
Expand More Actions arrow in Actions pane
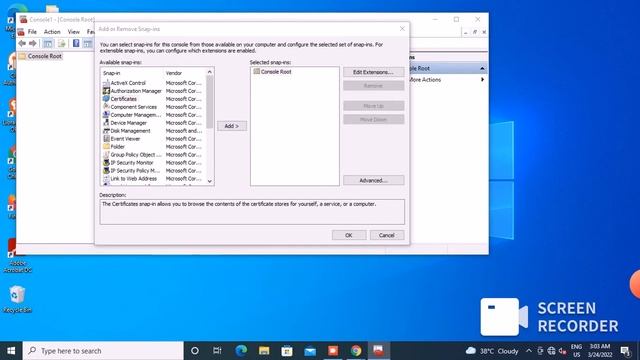coord(482,80)
